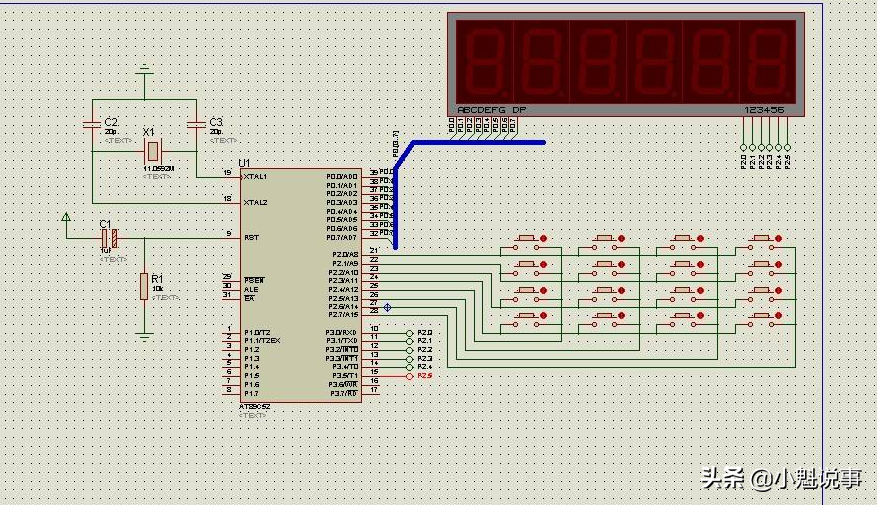Viewport: 877px width, 505px height.
Task: Click the PSEN pin label
Action: coord(254,280)
